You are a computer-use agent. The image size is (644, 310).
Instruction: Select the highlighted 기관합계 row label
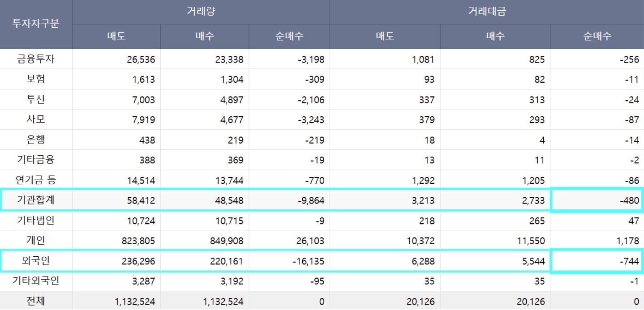tap(36, 200)
